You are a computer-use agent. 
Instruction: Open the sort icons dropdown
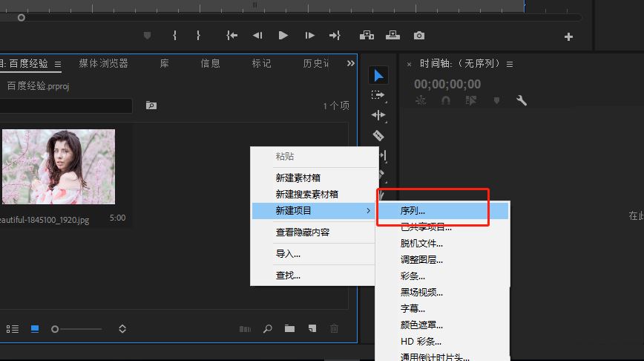coord(122,328)
